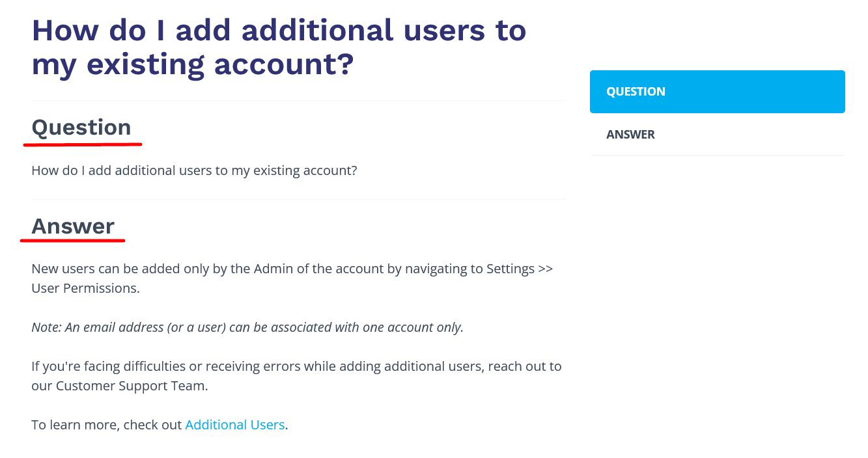Click the red underline below Answer
The height and width of the screenshot is (458, 868).
pyautogui.click(x=72, y=241)
